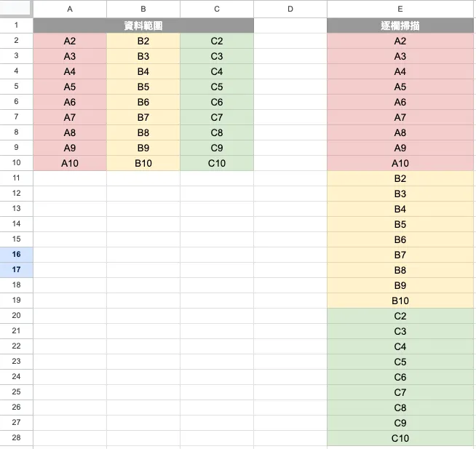Click empty cell B14
476x449 pixels.
pyautogui.click(x=143, y=224)
